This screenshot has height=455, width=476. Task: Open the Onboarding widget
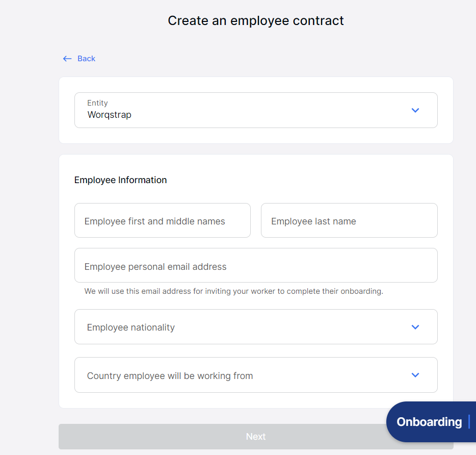coord(429,422)
